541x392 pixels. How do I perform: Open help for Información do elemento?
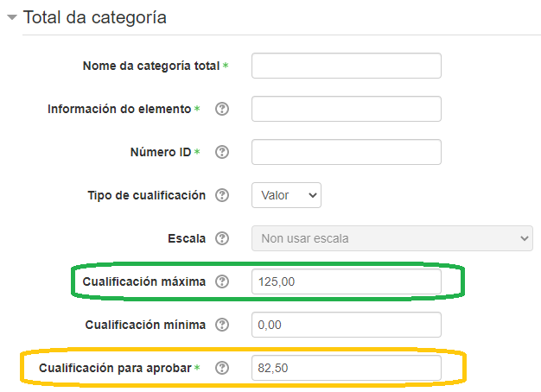coord(222,109)
